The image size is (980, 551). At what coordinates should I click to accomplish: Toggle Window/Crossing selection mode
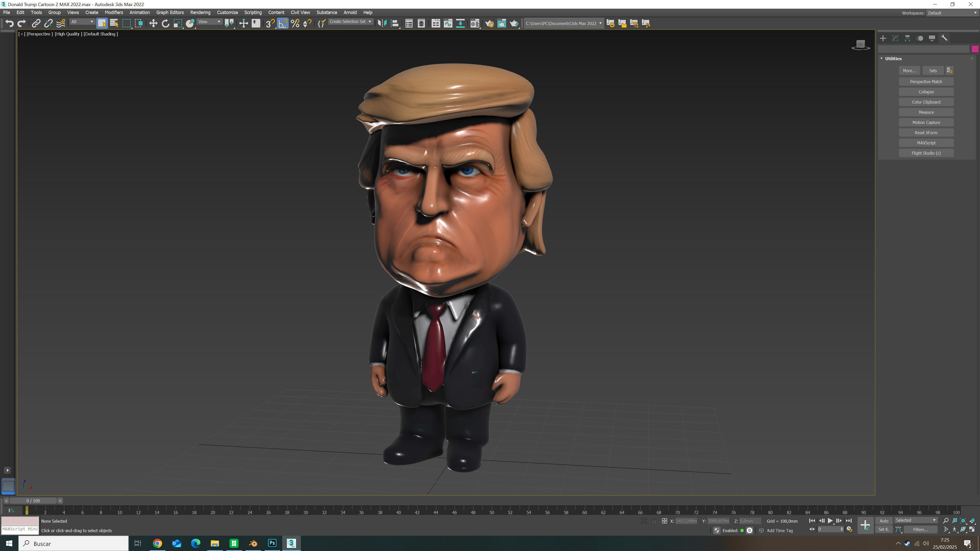(x=139, y=23)
